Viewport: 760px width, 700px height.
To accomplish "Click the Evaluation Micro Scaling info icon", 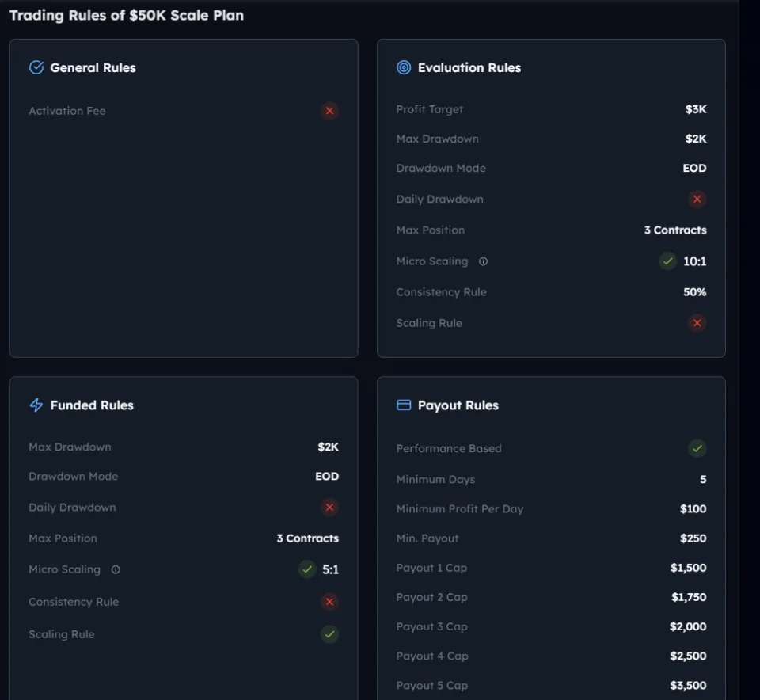I will tap(484, 261).
